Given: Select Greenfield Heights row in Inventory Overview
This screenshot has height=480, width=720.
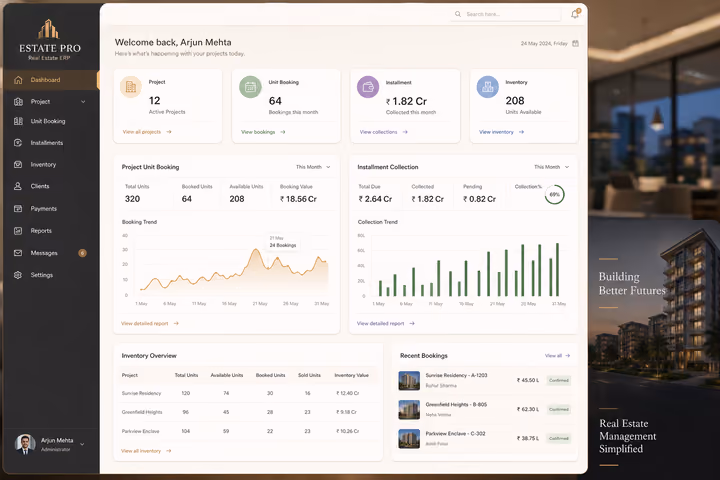Looking at the screenshot, I should (248, 412).
